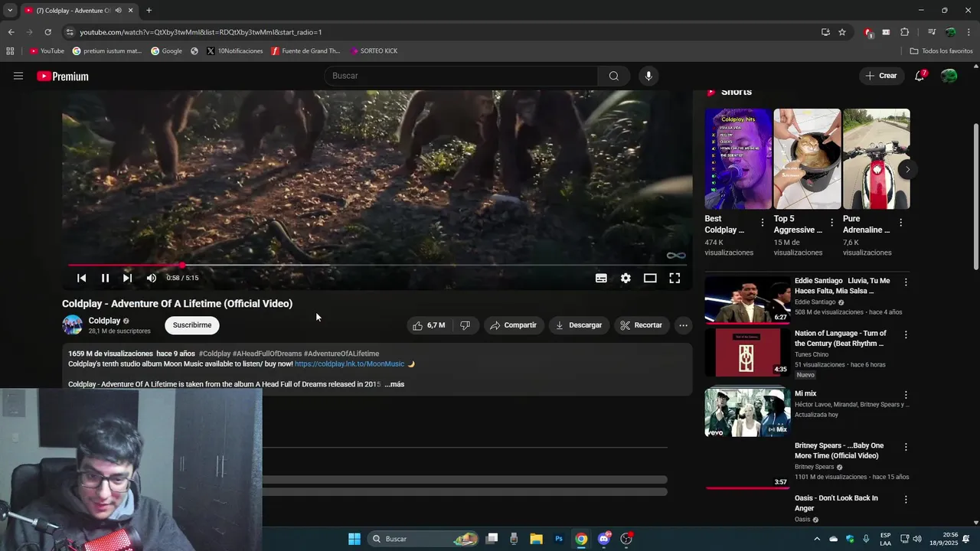The width and height of the screenshot is (980, 551).
Task: Open the Mi mix playlist thumbnail
Action: click(x=747, y=412)
